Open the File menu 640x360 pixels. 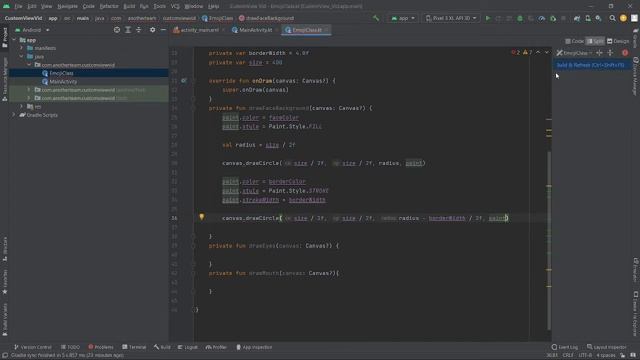(x=18, y=6)
